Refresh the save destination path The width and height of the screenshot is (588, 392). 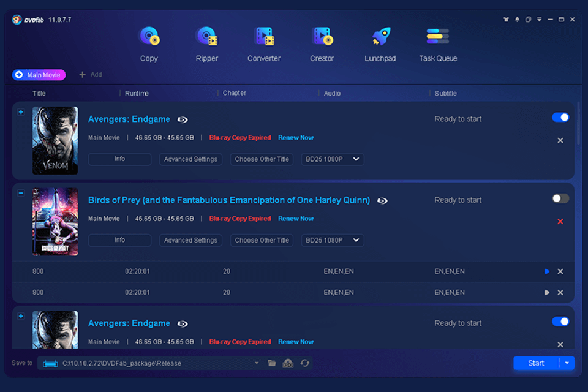(305, 363)
